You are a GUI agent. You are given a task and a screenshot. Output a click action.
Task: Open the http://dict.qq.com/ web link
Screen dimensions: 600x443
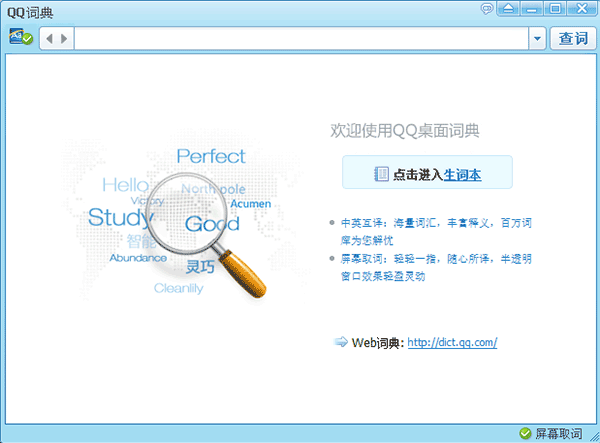pos(452,342)
